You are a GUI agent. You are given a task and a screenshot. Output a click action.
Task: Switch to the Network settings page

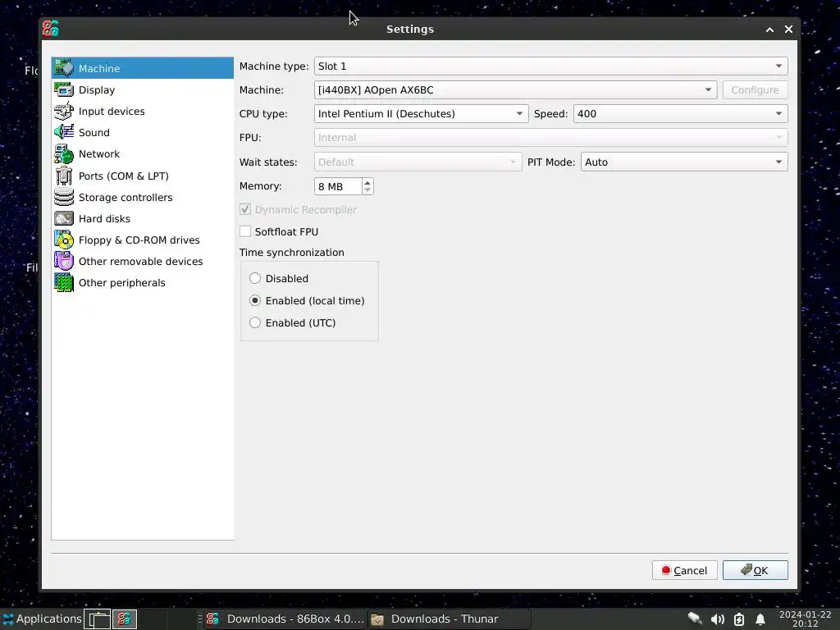(143, 153)
